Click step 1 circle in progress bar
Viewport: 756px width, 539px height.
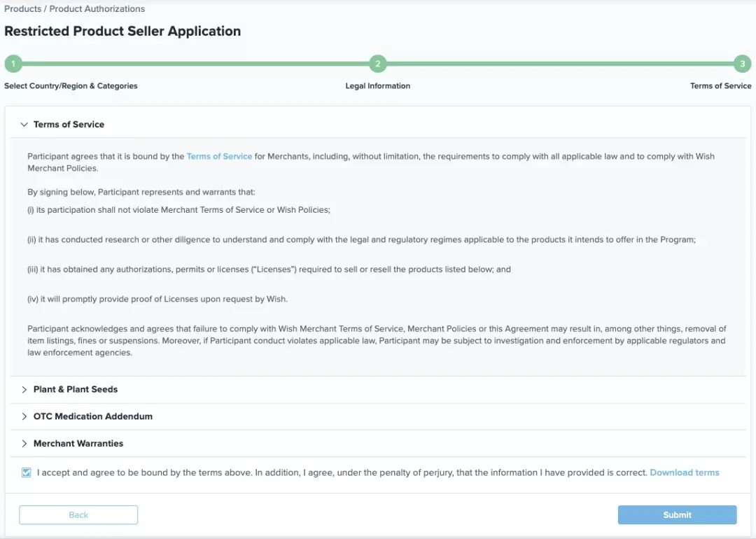pos(13,64)
